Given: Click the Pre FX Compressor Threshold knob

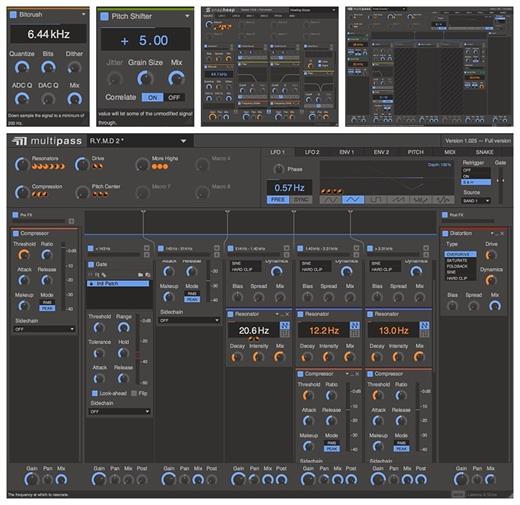Looking at the screenshot, I should click(x=23, y=255).
